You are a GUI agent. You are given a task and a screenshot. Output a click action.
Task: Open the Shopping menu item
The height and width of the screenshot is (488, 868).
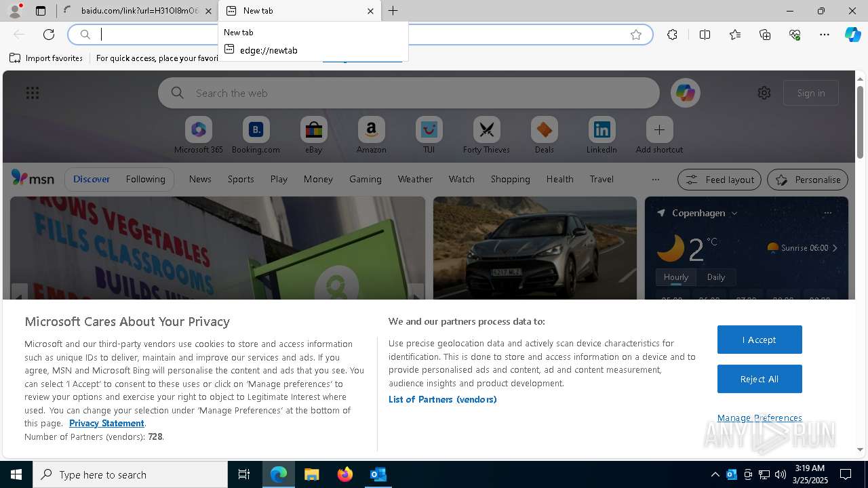(x=510, y=179)
